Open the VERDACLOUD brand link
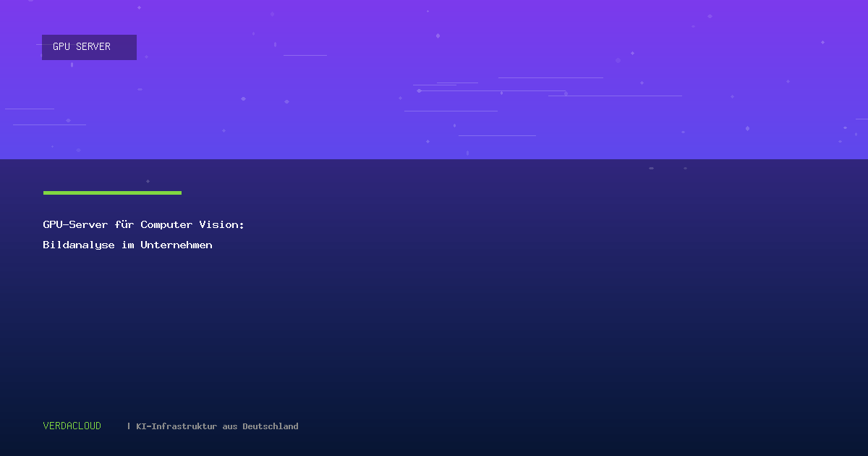868x456 pixels. coord(72,426)
